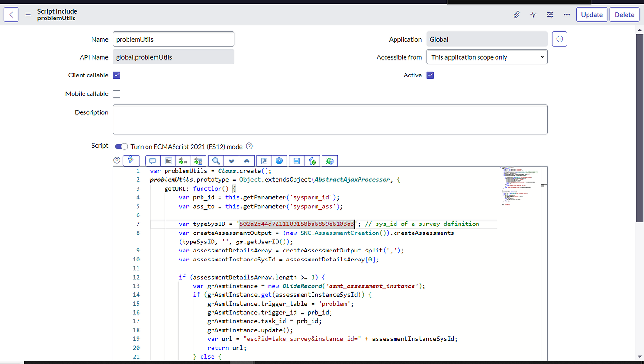Image resolution: width=644 pixels, height=364 pixels.
Task: Open the Replace icon in the script toolbar
Action: (x=183, y=160)
